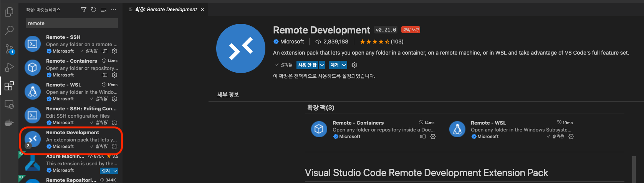Open manage gear for Remote - Containers in sidebar

pyautogui.click(x=114, y=75)
